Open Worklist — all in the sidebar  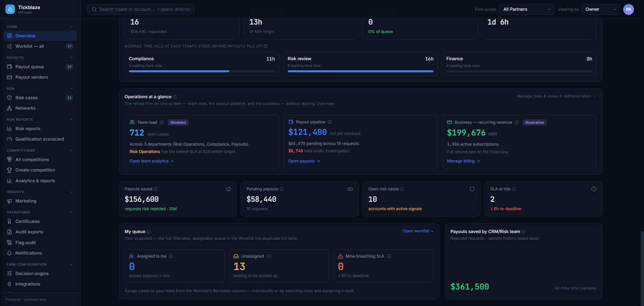(40, 46)
